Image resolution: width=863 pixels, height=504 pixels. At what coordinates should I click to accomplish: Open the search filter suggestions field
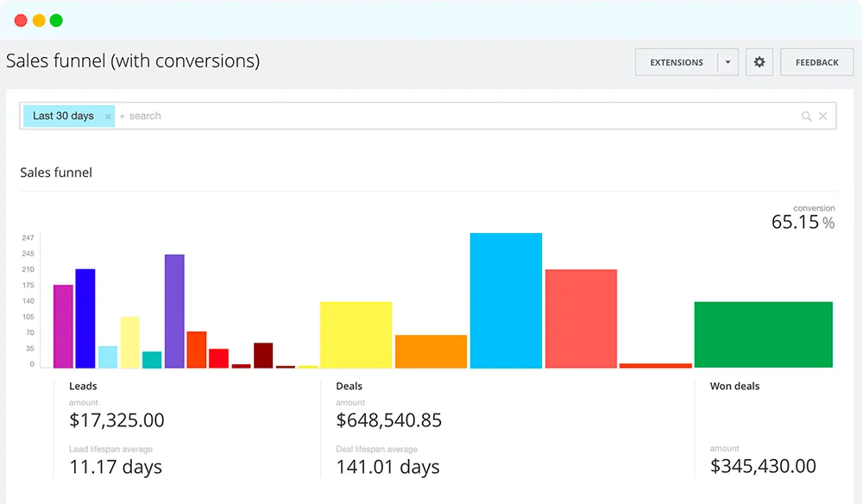click(140, 116)
